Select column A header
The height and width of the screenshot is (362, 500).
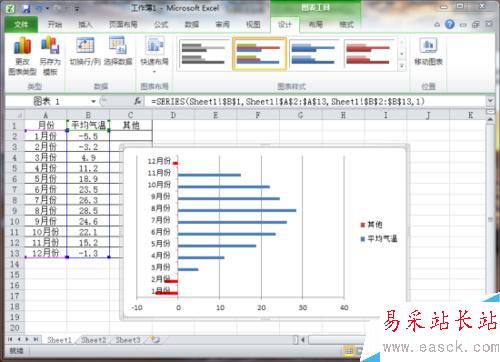coord(46,115)
